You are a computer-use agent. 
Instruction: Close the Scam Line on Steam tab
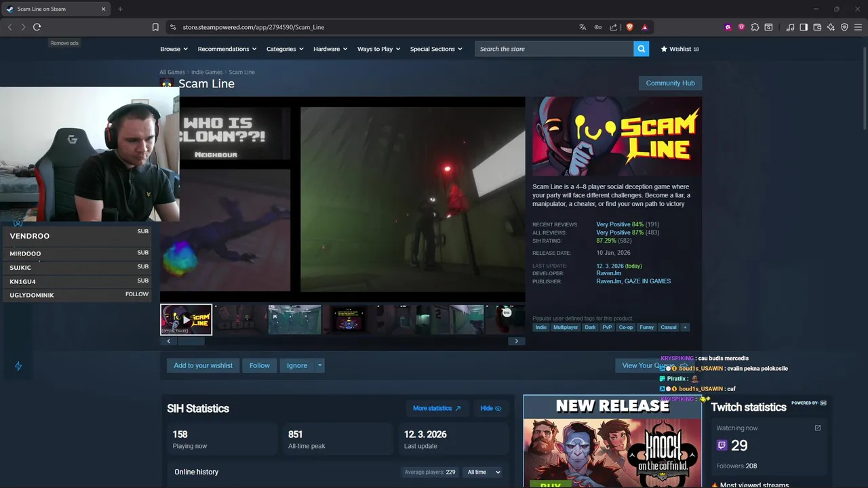(x=103, y=9)
